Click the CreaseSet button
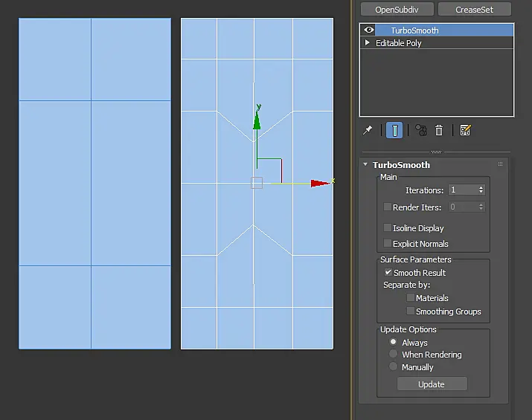 [x=474, y=10]
